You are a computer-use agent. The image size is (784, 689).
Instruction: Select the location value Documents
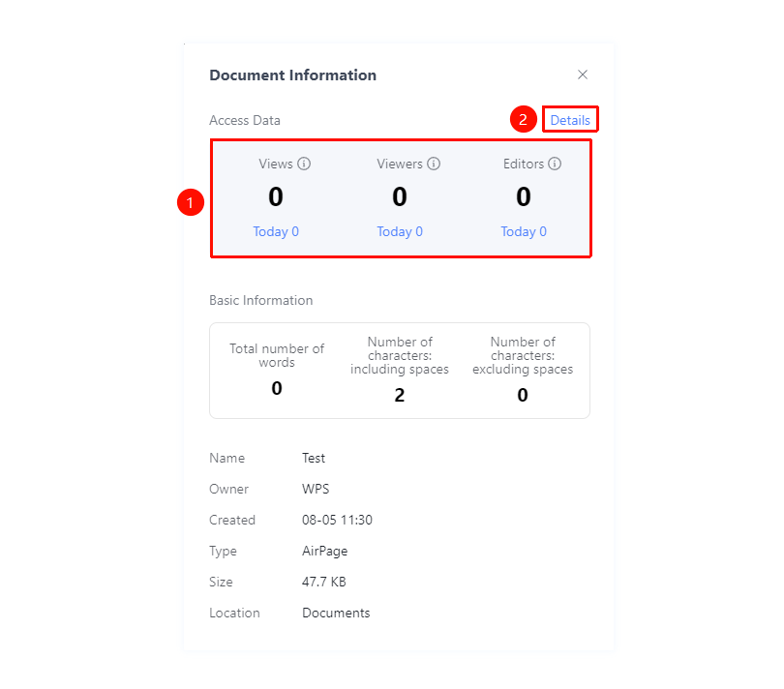pos(336,613)
